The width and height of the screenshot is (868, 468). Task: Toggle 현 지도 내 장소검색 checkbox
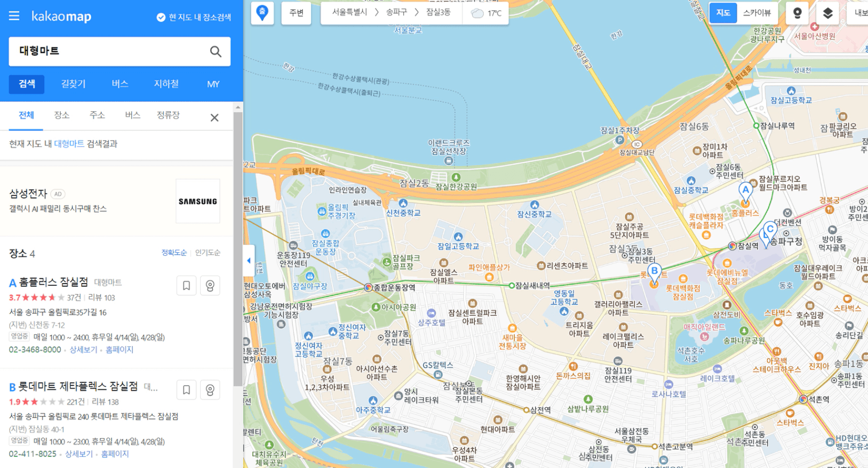161,17
